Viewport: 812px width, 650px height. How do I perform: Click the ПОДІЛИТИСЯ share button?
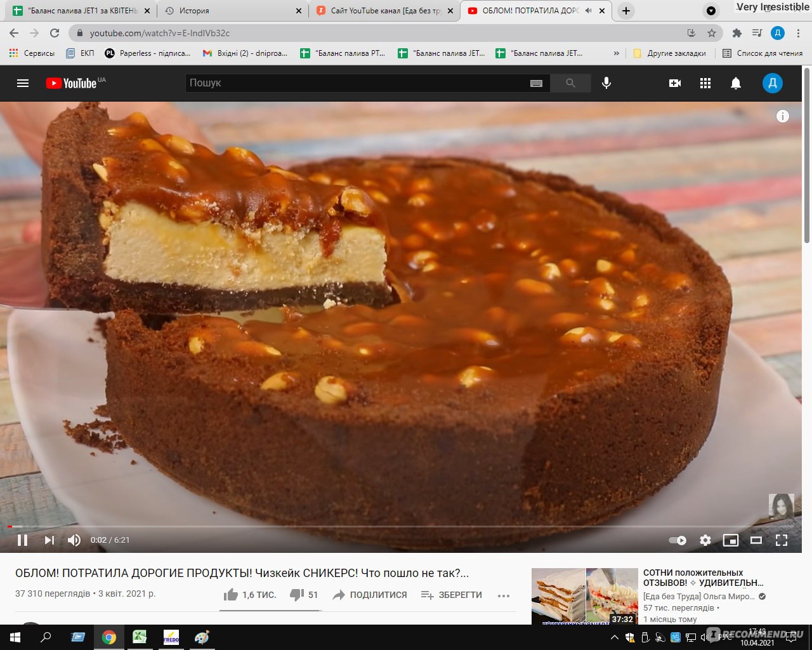[370, 595]
